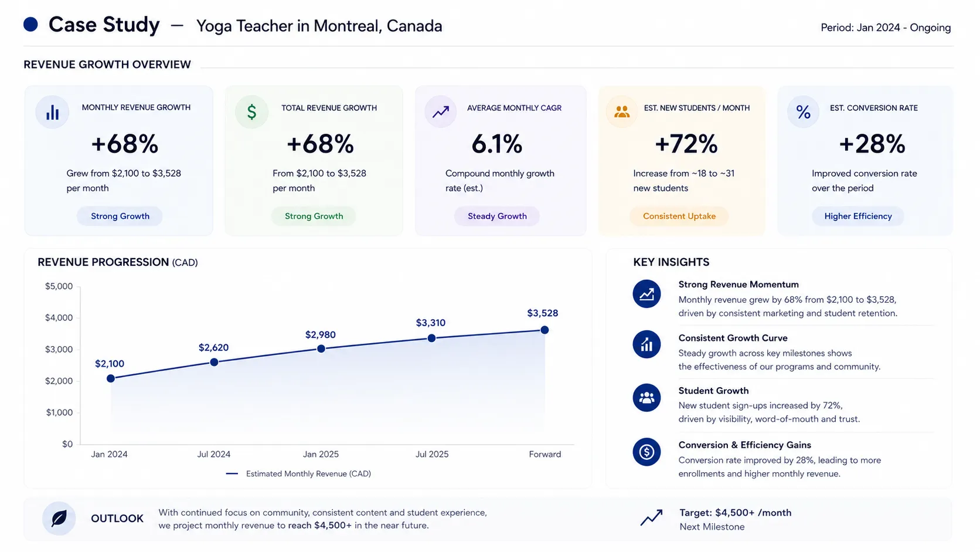Select the green Strong Growth badge
The image size is (980, 552).
coord(314,216)
